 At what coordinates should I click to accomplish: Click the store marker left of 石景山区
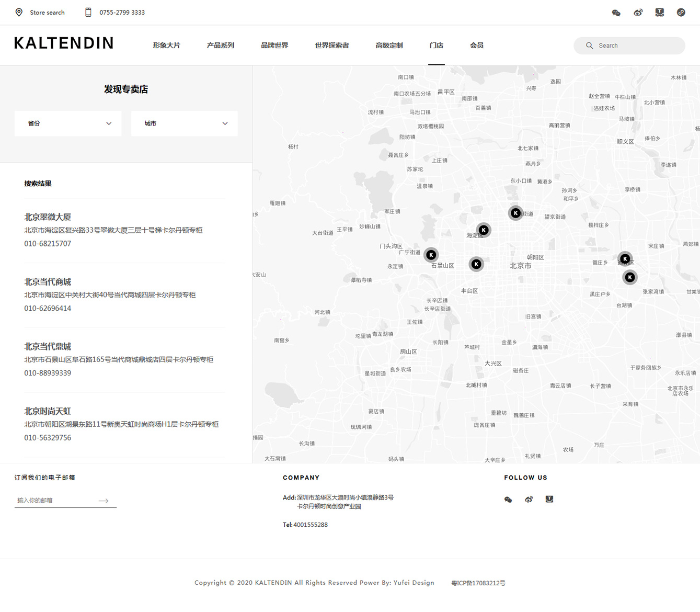click(x=431, y=255)
